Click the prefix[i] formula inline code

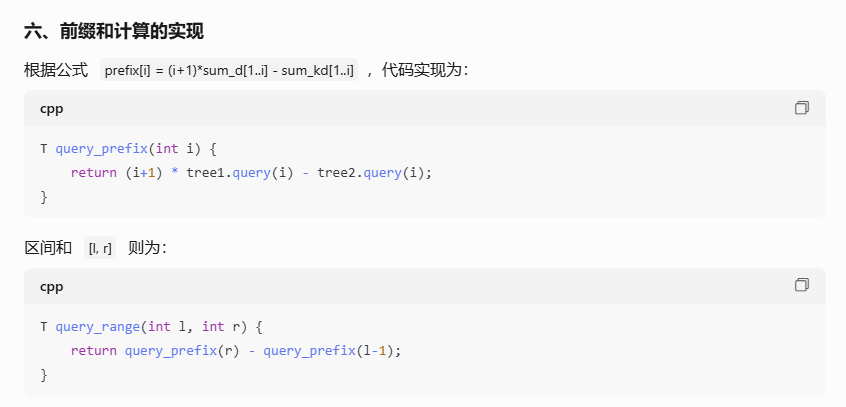click(x=229, y=70)
